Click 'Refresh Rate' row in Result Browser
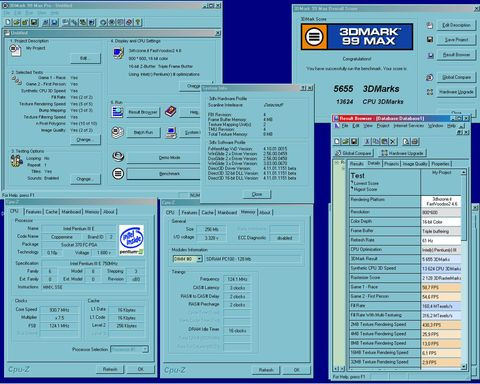480x384 pixels. coord(405,240)
